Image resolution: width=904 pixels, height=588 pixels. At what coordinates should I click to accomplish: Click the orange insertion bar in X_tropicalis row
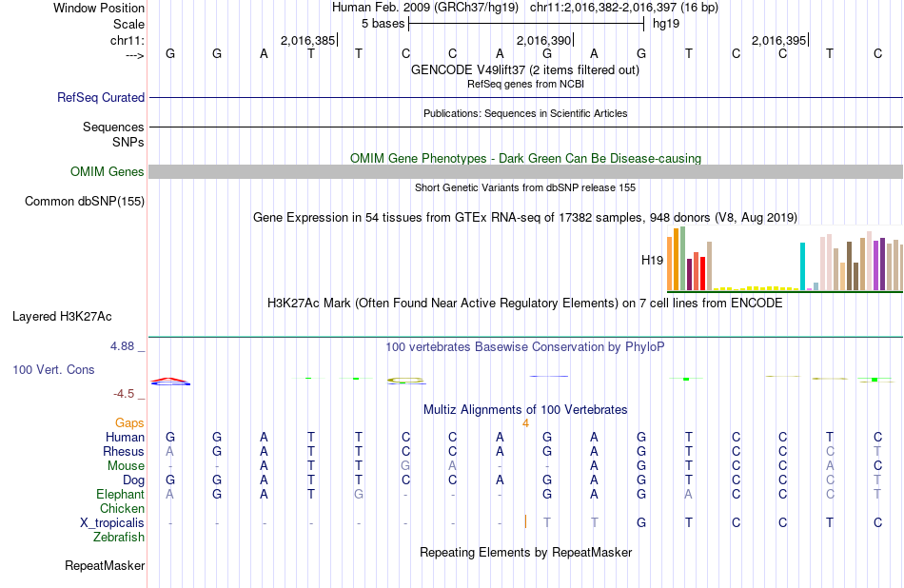coord(525,521)
